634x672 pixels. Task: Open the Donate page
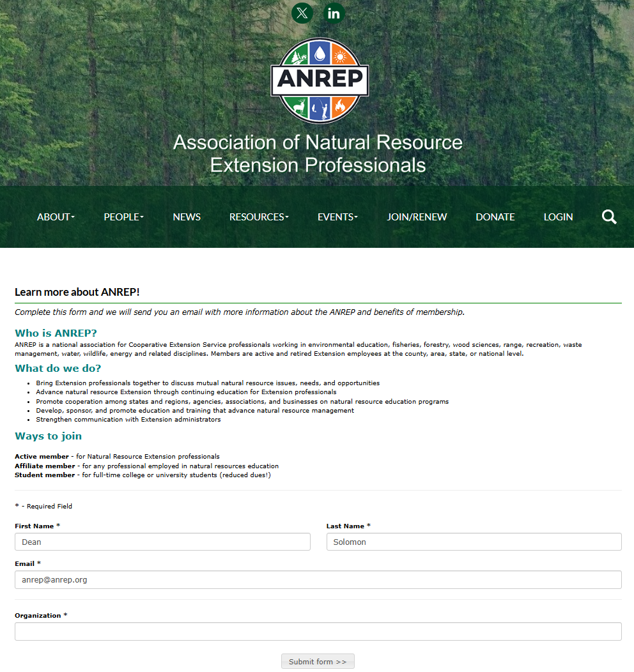(x=495, y=217)
